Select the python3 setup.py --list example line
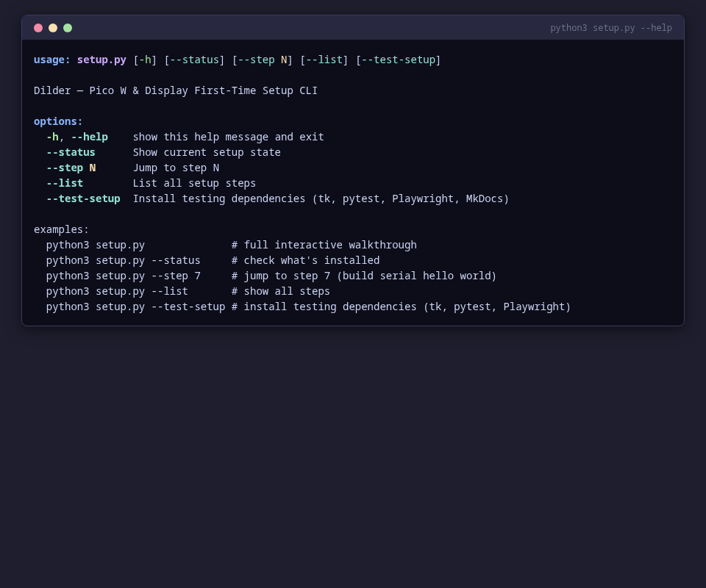 (116, 291)
